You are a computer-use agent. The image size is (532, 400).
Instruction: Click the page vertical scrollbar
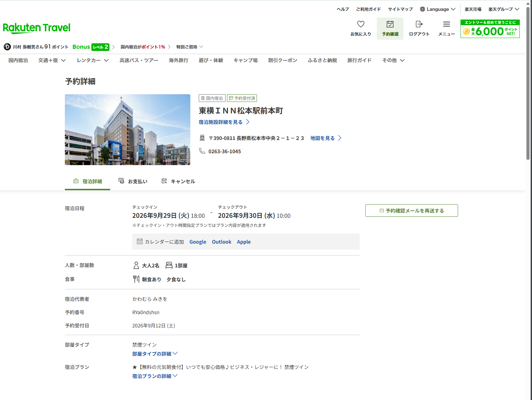pyautogui.click(x=528, y=83)
